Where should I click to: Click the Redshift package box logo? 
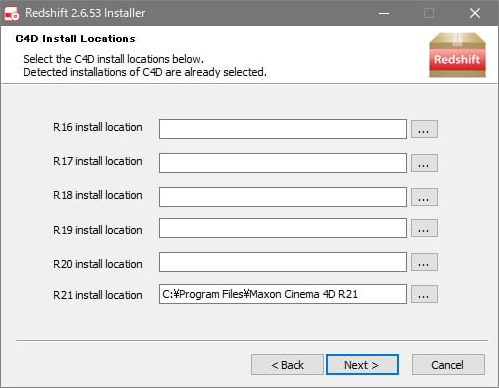click(x=457, y=55)
